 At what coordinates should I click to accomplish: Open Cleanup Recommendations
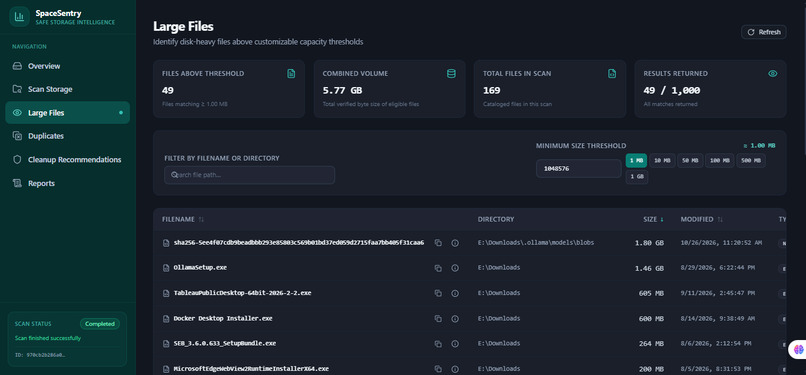pos(67,160)
